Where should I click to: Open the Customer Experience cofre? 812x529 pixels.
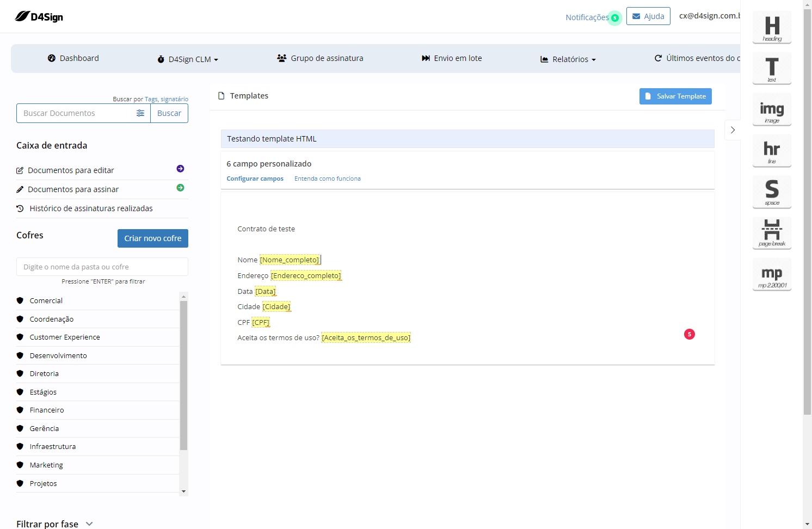pyautogui.click(x=65, y=337)
